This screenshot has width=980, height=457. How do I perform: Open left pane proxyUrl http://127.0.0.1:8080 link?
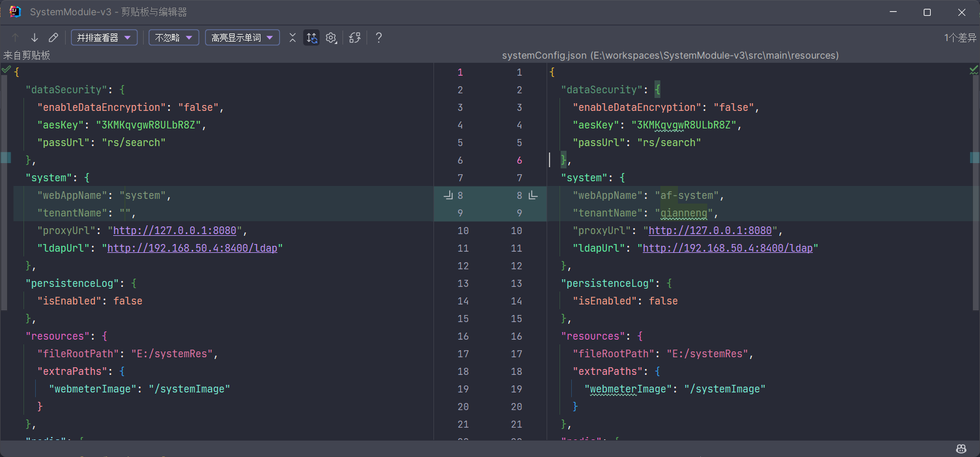(x=175, y=231)
